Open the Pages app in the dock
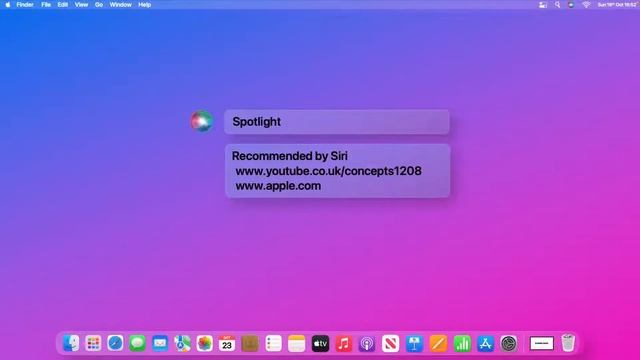The height and width of the screenshot is (360, 640). 438,343
